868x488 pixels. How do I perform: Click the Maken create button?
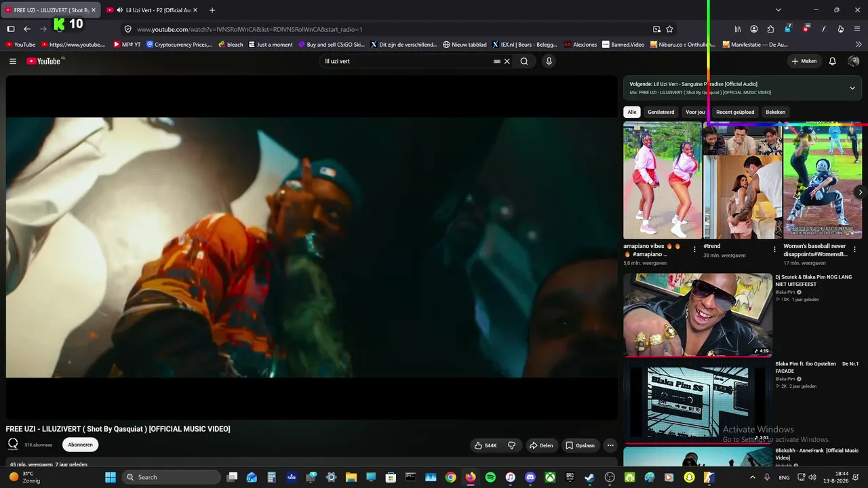pyautogui.click(x=804, y=61)
